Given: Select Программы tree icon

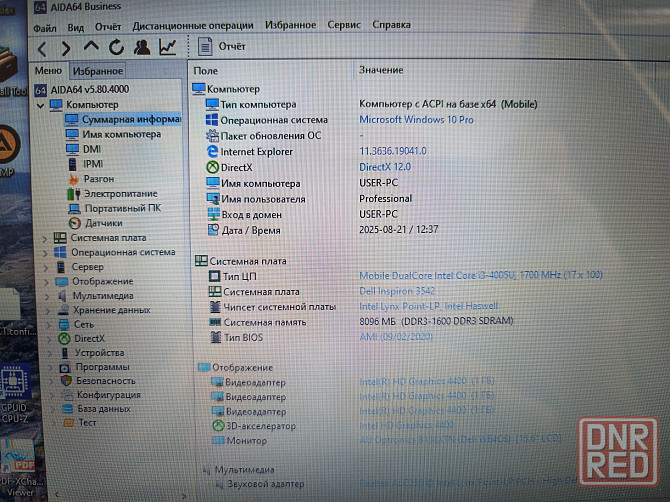Looking at the screenshot, I should [x=65, y=367].
